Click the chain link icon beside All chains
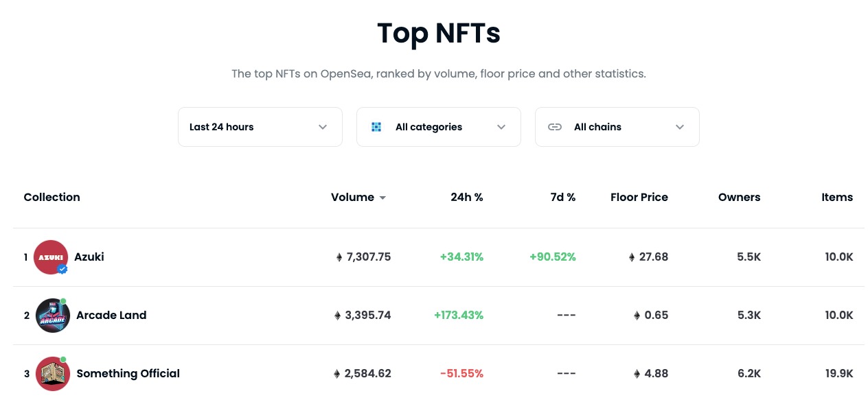Screen dimensions: 868x402 click(x=555, y=127)
